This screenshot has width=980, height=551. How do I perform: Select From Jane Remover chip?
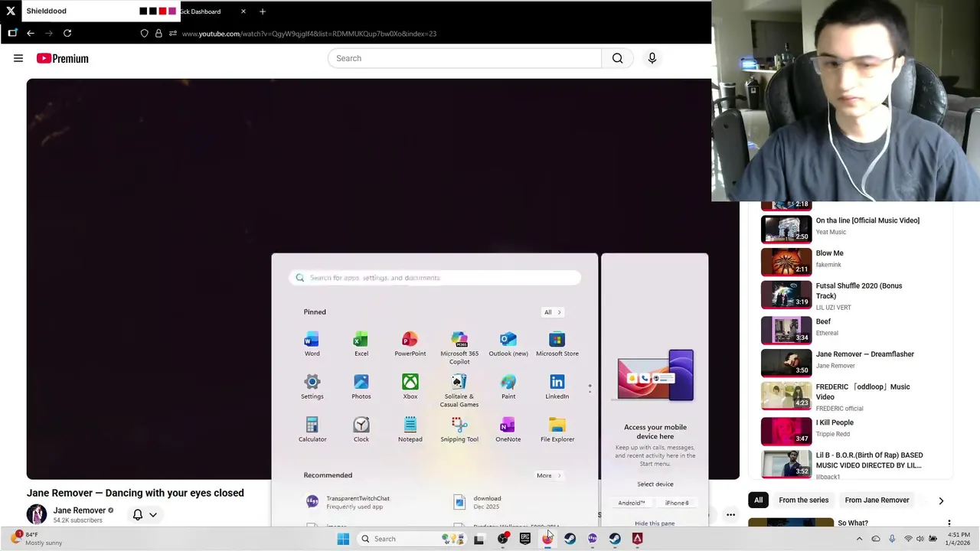click(x=877, y=500)
